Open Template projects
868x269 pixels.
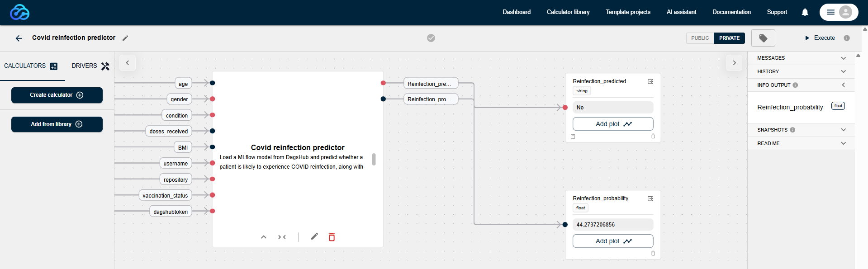point(628,12)
